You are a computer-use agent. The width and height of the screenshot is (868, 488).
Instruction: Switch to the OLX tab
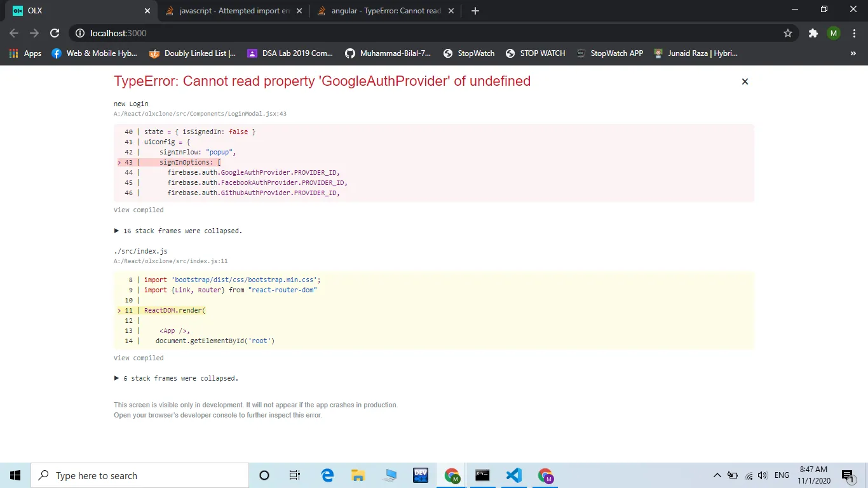click(81, 11)
